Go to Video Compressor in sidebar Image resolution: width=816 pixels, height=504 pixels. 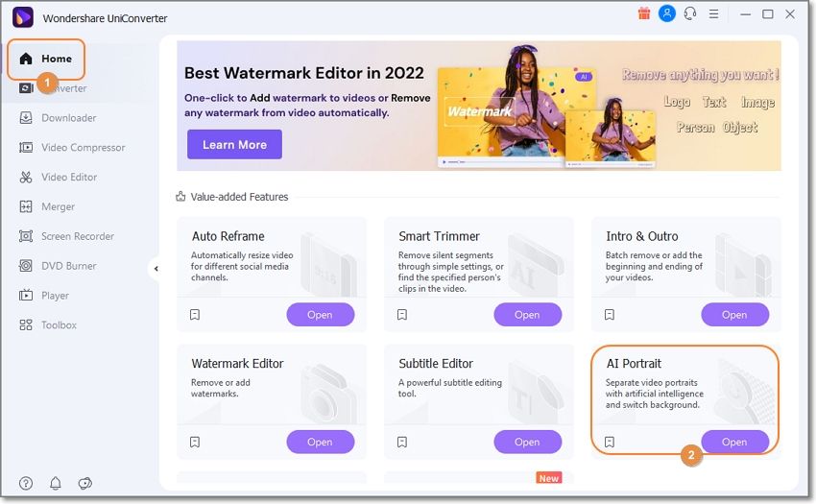click(x=83, y=148)
